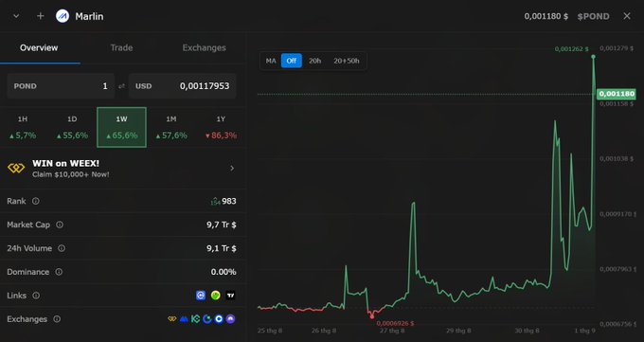Click the chart low marker 0,0006926 $

[x=395, y=323]
